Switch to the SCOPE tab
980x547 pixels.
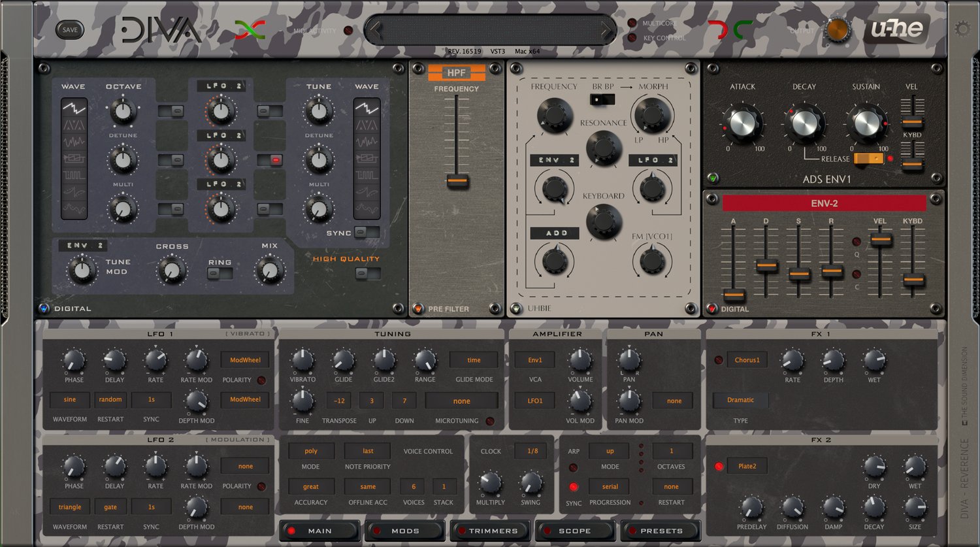pyautogui.click(x=575, y=531)
